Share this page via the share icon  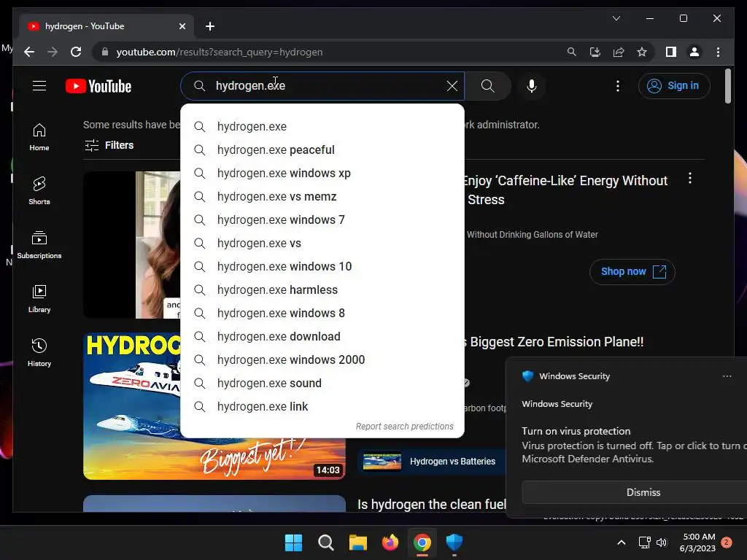click(x=619, y=52)
